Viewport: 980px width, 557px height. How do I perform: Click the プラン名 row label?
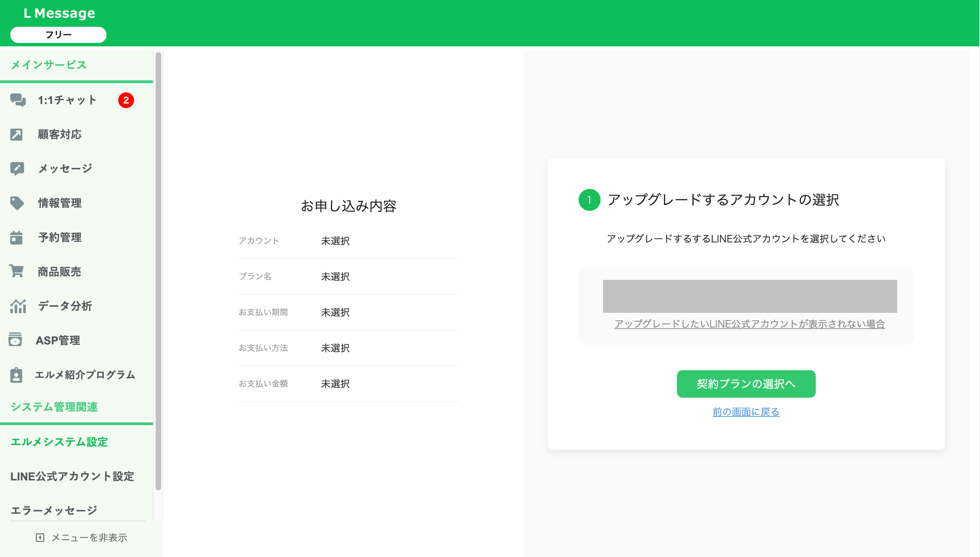point(255,276)
